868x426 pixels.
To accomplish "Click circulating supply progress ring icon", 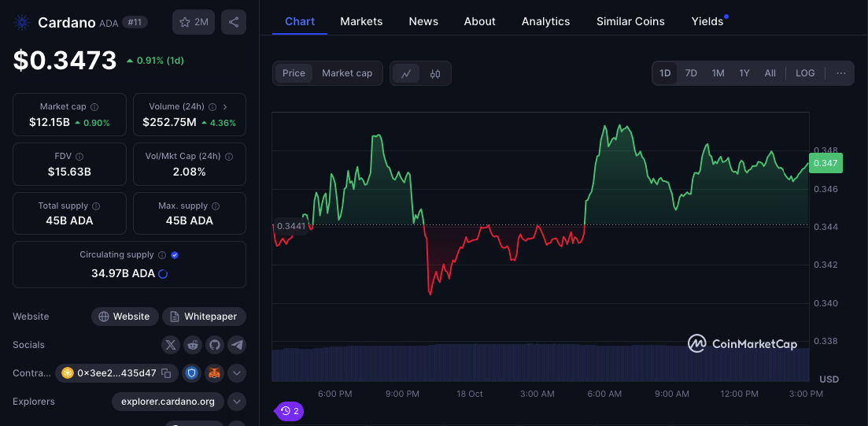I will [163, 274].
